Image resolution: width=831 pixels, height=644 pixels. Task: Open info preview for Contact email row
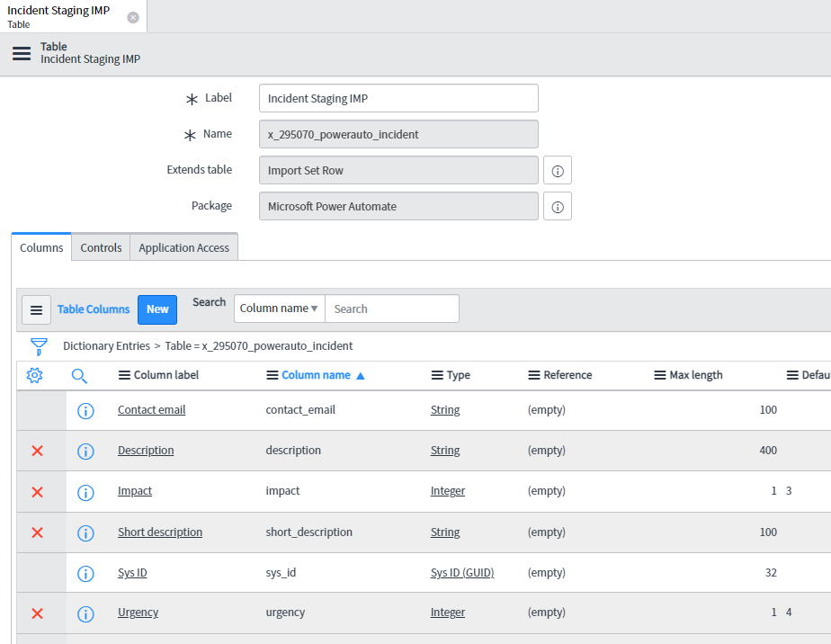(x=85, y=410)
